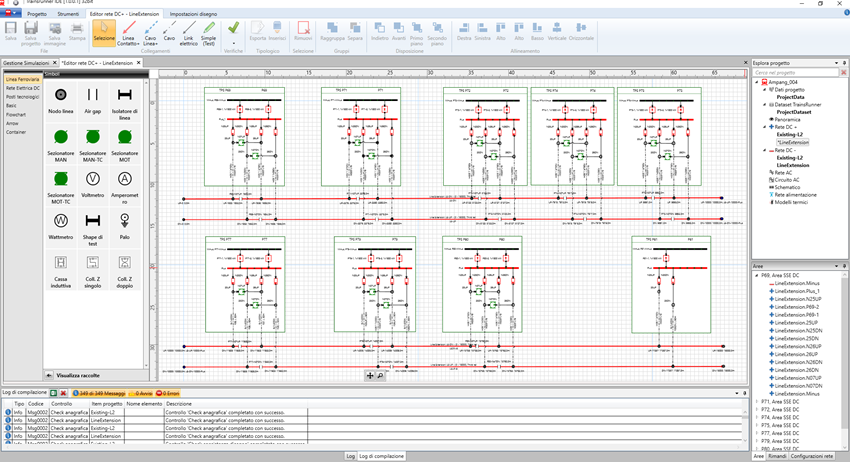Close the Editor rete DC+ tab

(x=138, y=63)
